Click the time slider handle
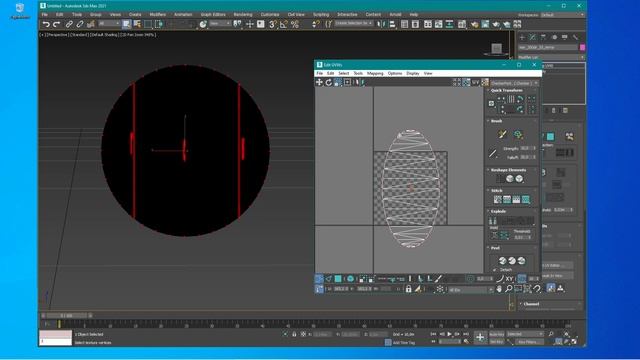Screen dimensions: 640x360 [x=67, y=316]
